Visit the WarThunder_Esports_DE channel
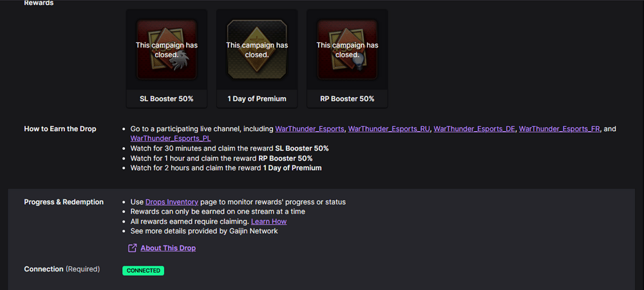 point(475,129)
